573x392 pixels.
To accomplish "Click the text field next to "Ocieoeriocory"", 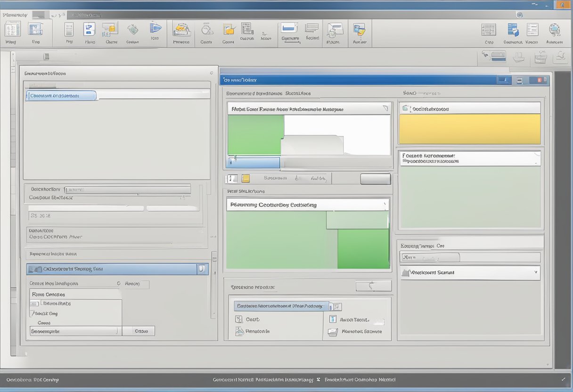I will click(x=127, y=189).
